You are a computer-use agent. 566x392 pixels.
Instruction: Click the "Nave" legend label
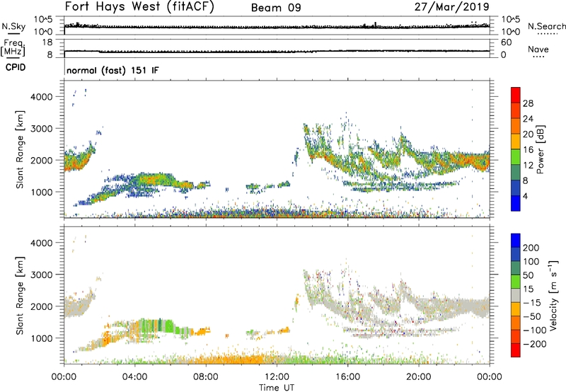538,50
